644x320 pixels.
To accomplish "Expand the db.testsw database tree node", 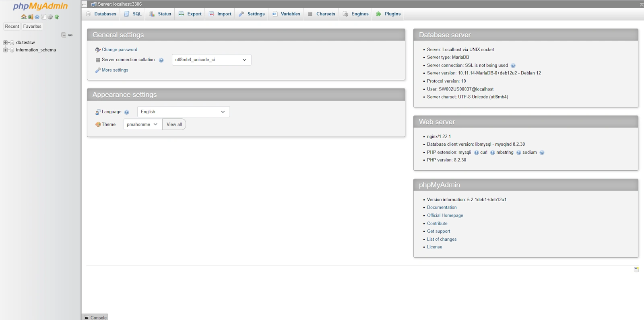I will (5, 43).
